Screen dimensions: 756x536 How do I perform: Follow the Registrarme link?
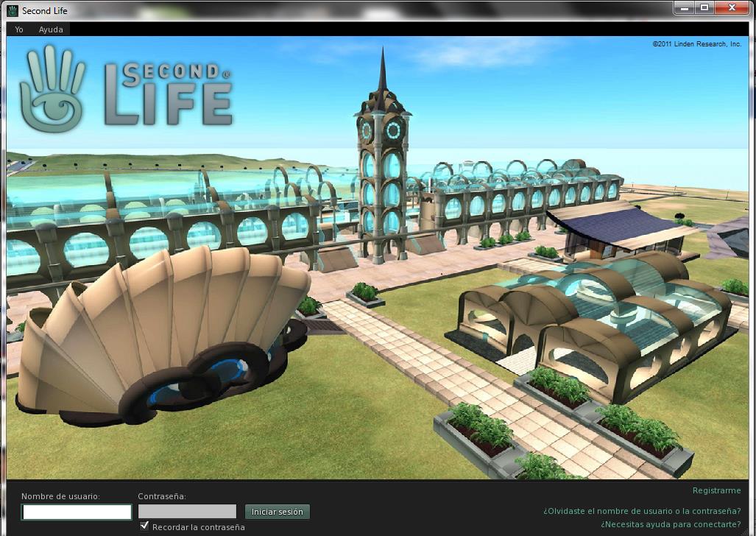716,490
